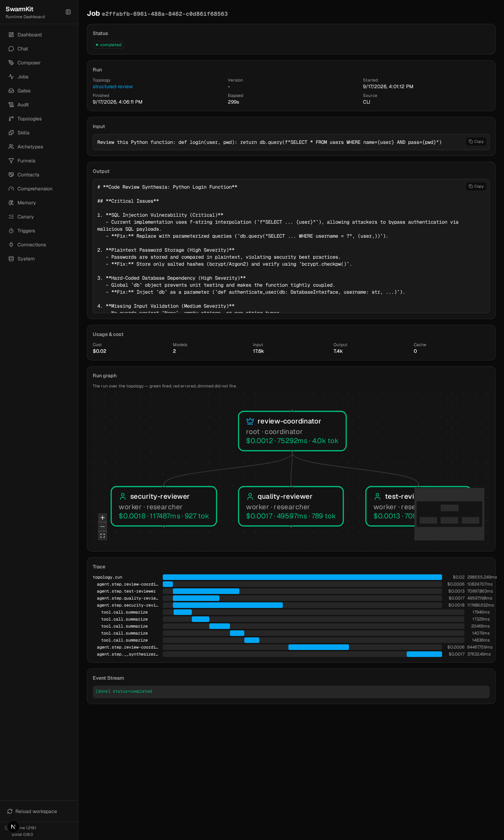Copy the Output text
Image resolution: width=504 pixels, height=840 pixels.
(476, 187)
